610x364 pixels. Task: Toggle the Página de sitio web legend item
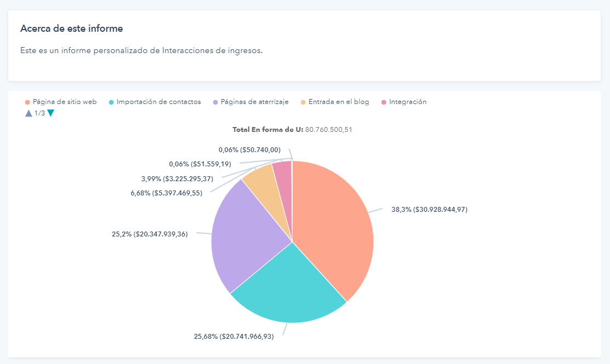click(61, 102)
